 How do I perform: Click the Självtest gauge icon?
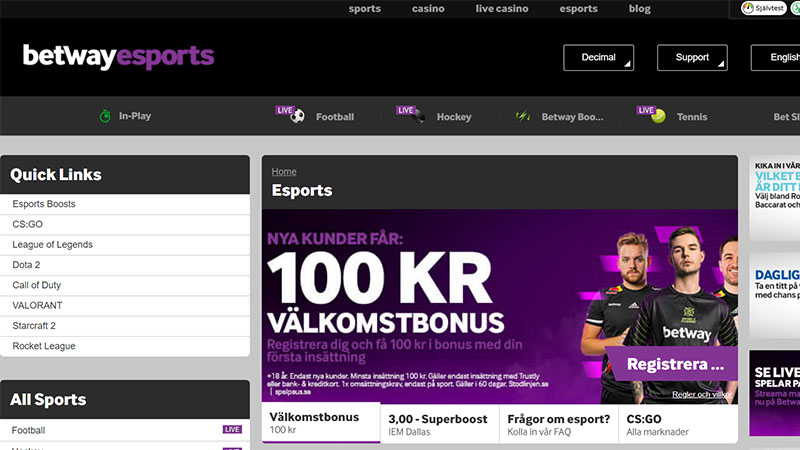tap(748, 8)
